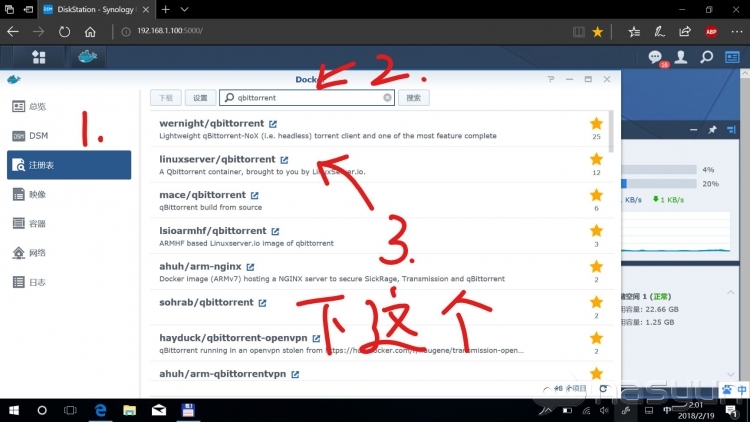The width and height of the screenshot is (750, 422).
Task: Click the star of mace/qbittorrent
Action: 596,195
